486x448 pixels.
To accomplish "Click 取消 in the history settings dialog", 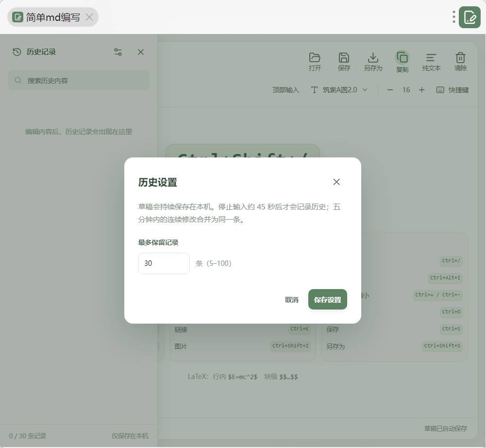I will click(292, 300).
